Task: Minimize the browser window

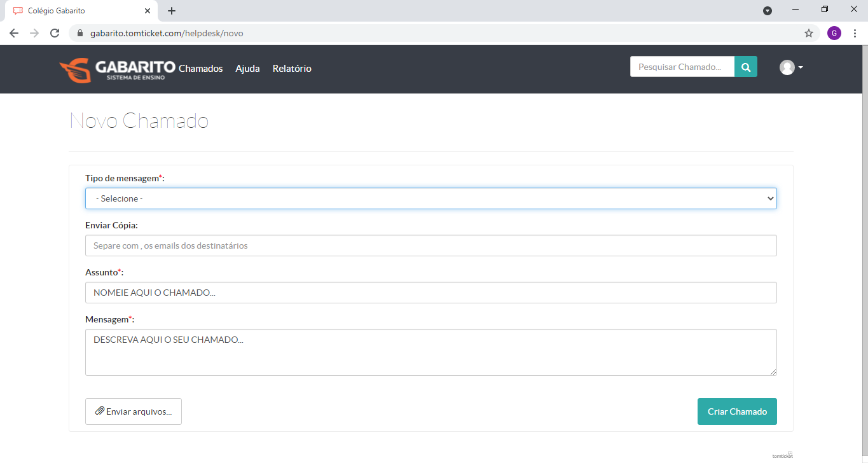Action: click(x=795, y=10)
